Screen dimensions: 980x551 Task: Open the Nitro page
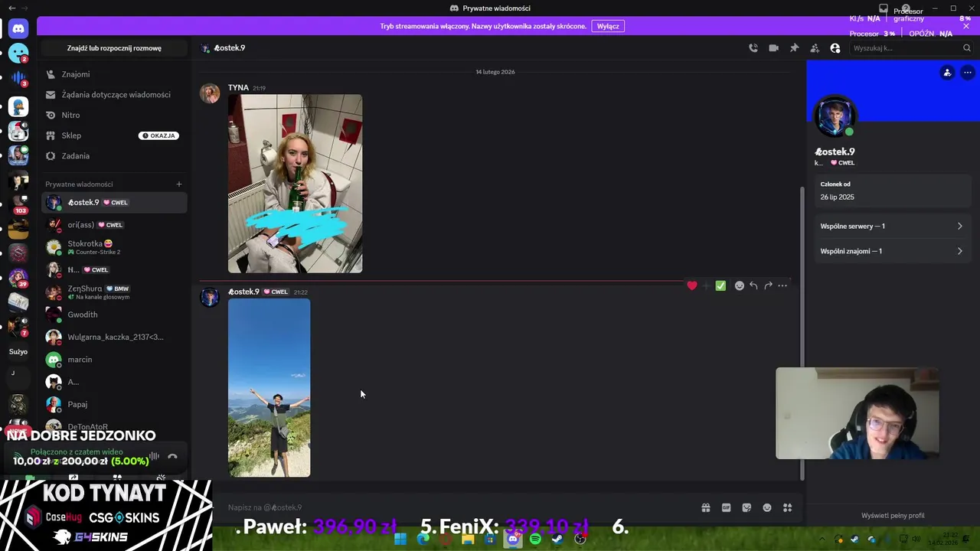click(114, 115)
